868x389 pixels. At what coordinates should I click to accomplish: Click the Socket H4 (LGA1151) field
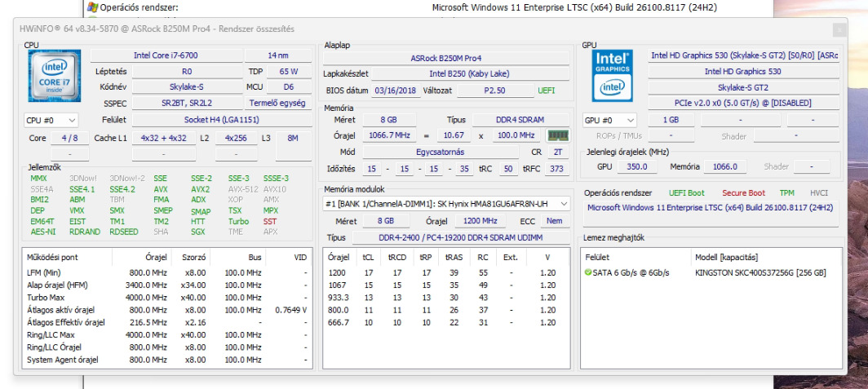click(221, 120)
